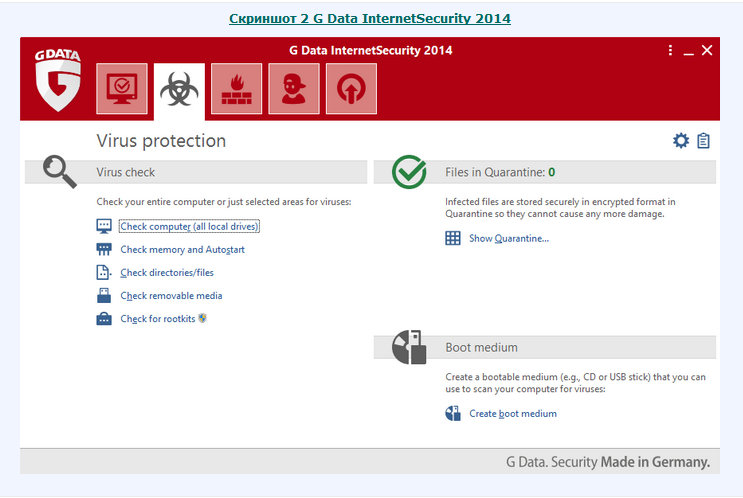Click the monitor icon beside Check computer
The height and width of the screenshot is (498, 743).
click(104, 226)
